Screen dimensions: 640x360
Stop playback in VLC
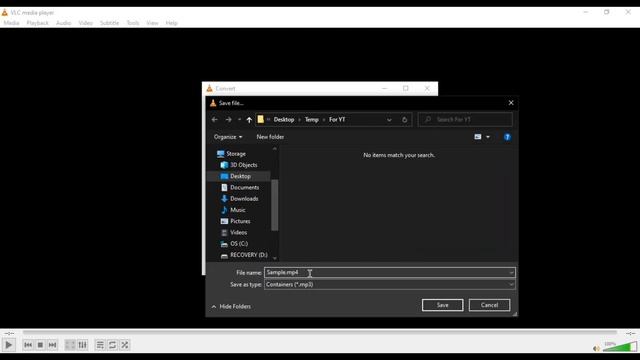tap(40, 345)
